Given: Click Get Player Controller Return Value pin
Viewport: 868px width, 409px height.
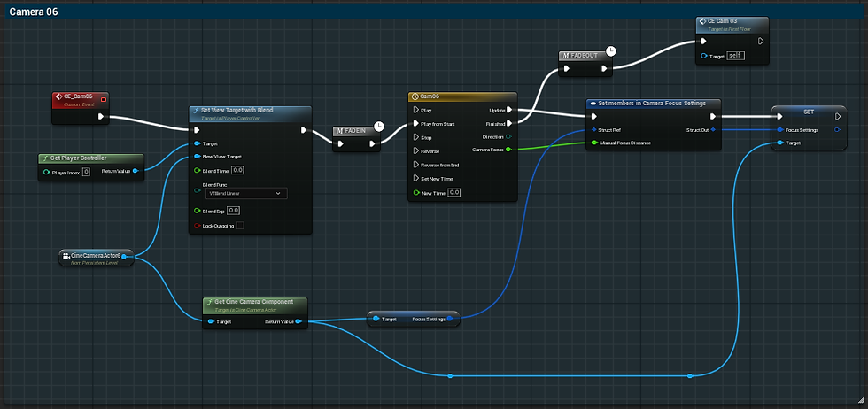Looking at the screenshot, I should click(x=136, y=171).
